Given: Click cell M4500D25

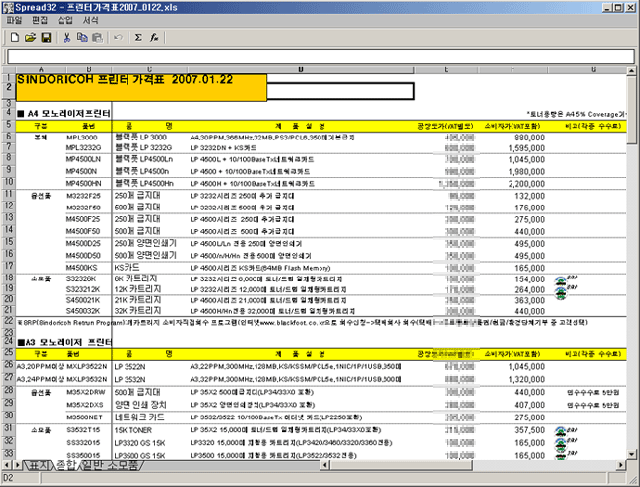Looking at the screenshot, I should pyautogui.click(x=83, y=244).
